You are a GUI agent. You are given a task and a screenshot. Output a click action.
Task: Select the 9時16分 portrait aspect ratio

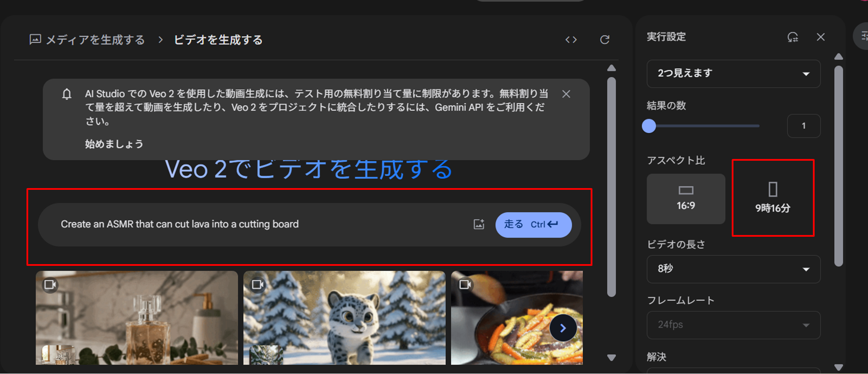point(773,198)
